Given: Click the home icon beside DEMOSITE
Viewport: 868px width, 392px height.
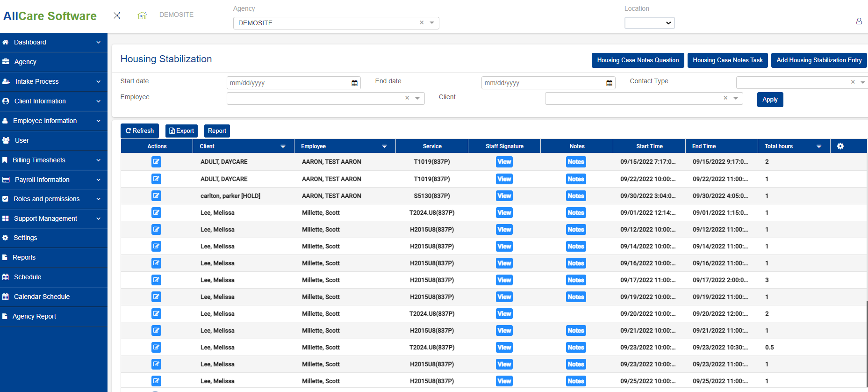Looking at the screenshot, I should pyautogui.click(x=142, y=15).
